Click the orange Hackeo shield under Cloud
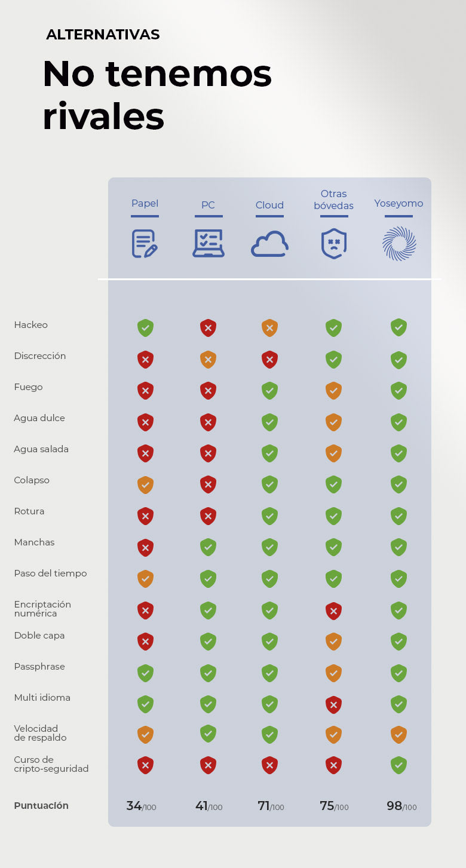 [x=269, y=328]
